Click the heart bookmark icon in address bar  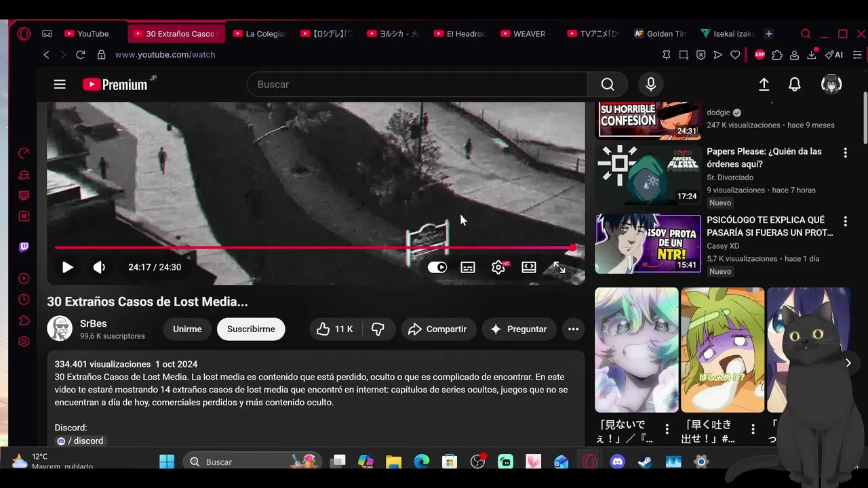click(735, 55)
